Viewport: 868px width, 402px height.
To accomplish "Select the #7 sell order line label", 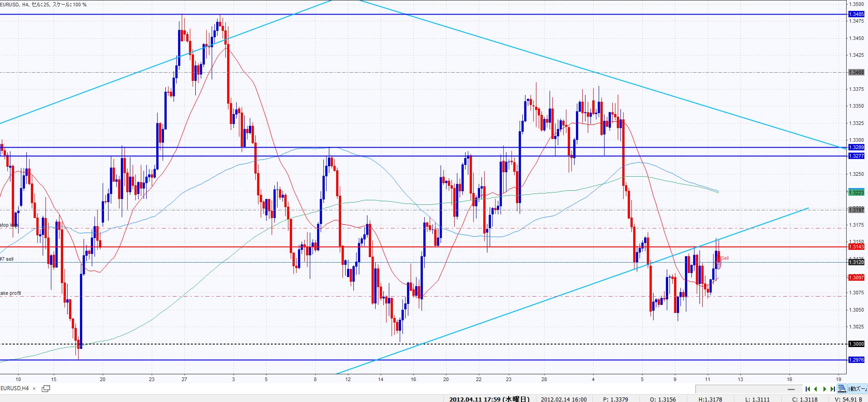I will coord(8,258).
